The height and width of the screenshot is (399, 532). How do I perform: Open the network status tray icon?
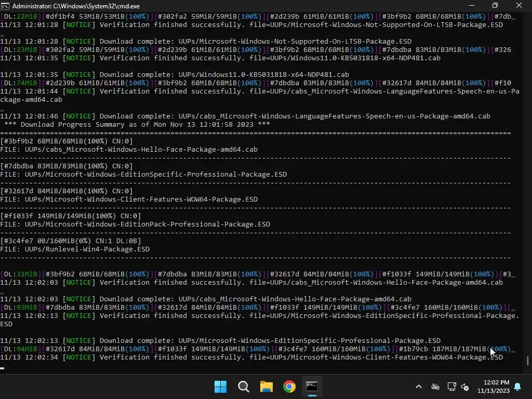coord(451,387)
